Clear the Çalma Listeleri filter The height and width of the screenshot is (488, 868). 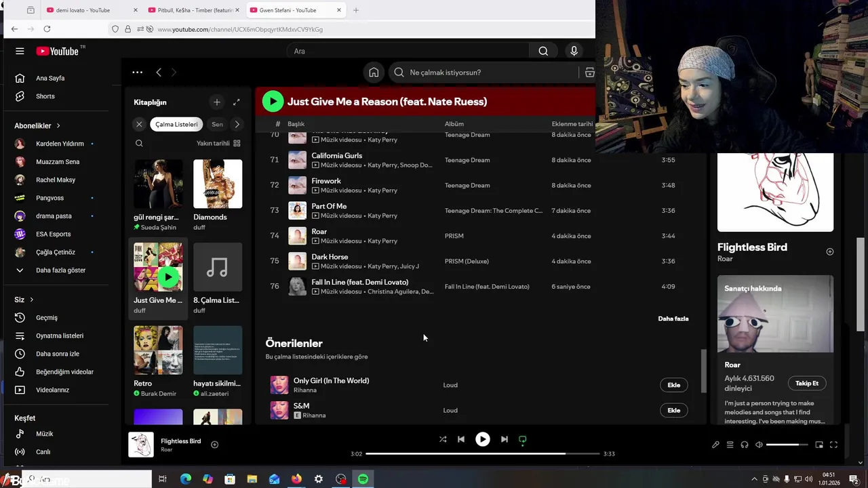(139, 124)
